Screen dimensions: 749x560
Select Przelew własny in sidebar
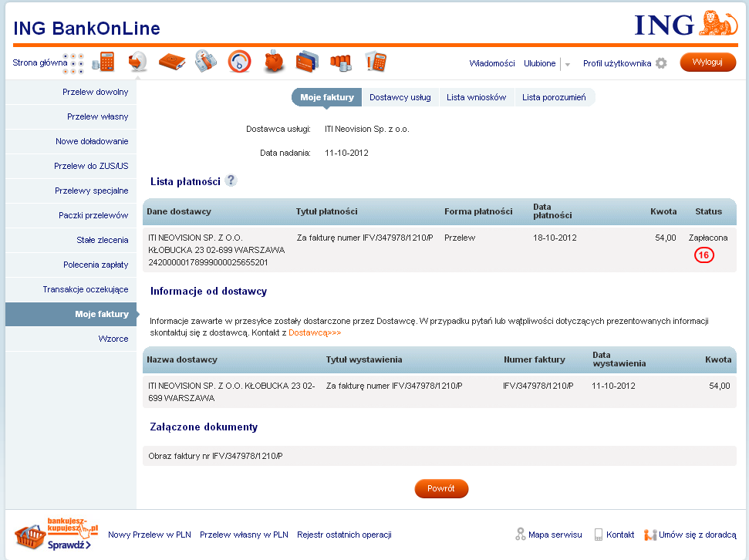71,116
